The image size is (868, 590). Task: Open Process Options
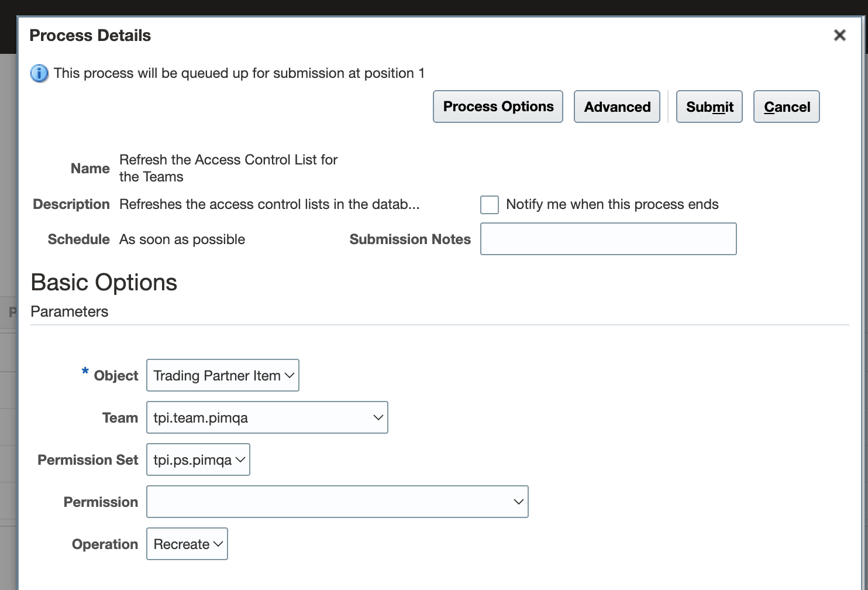click(498, 107)
